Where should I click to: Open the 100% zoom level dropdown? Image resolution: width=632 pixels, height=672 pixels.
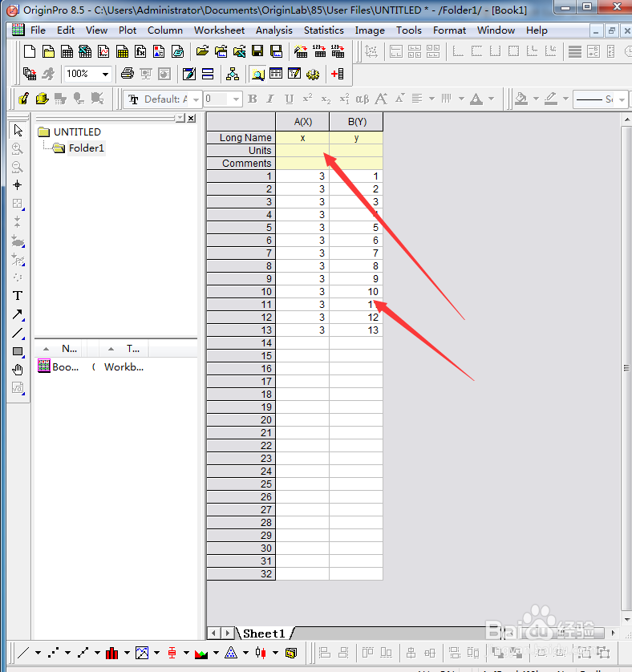106,74
